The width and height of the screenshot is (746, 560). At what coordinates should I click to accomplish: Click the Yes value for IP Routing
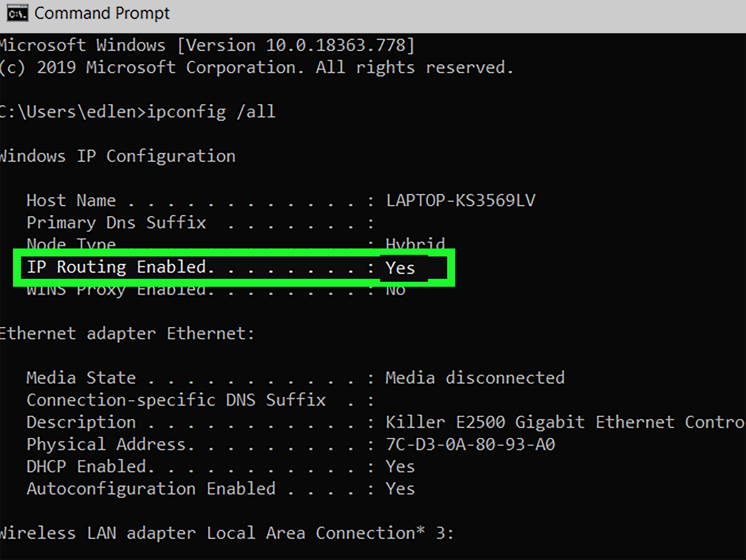[x=400, y=268]
